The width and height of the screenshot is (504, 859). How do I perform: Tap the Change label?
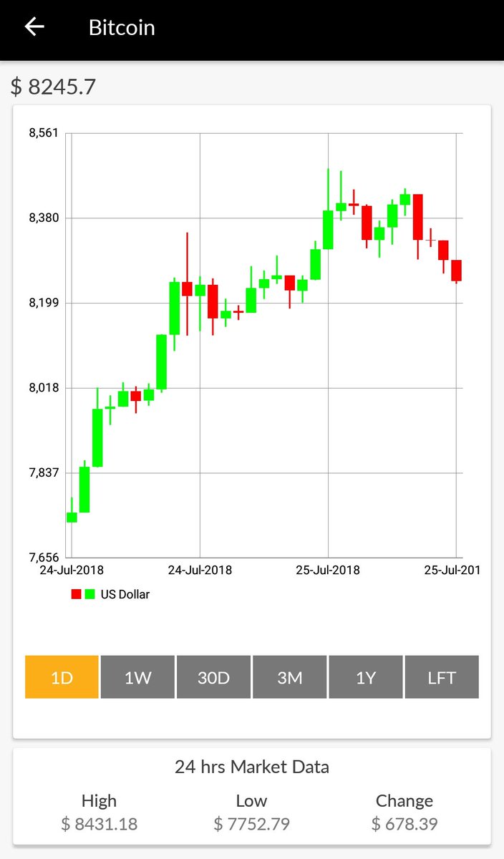[x=404, y=801]
